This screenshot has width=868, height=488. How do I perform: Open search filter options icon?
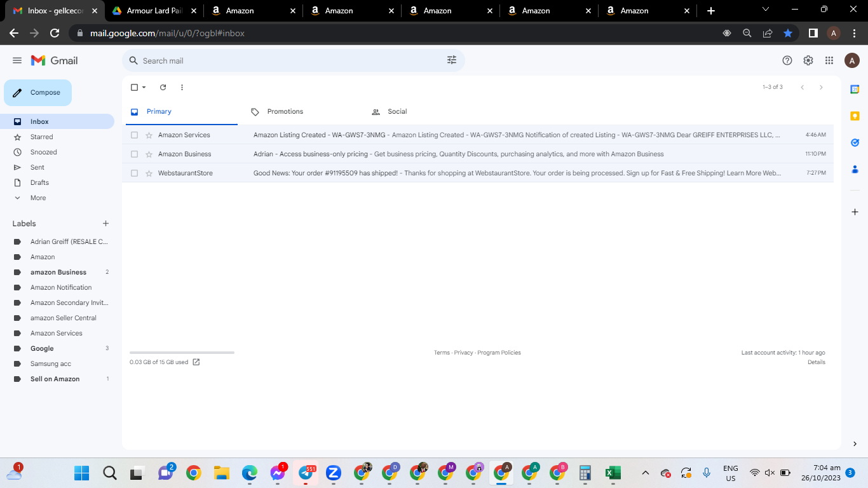pyautogui.click(x=452, y=60)
